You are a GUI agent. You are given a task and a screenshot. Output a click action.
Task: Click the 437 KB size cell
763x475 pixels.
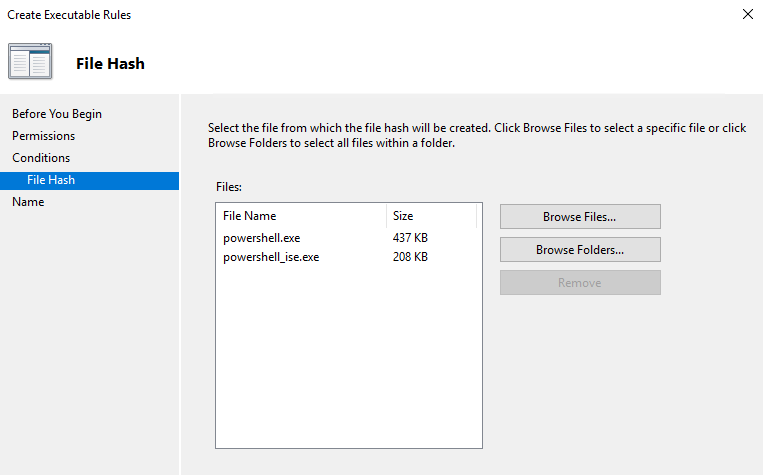click(410, 238)
